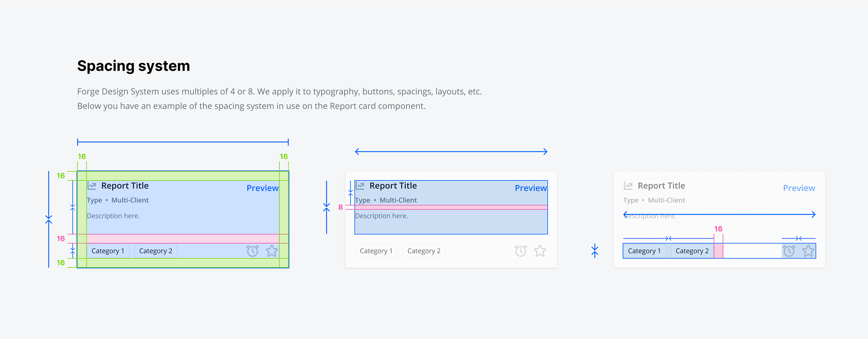Open the Preview link in the middle card
The image size is (868, 339).
[531, 188]
